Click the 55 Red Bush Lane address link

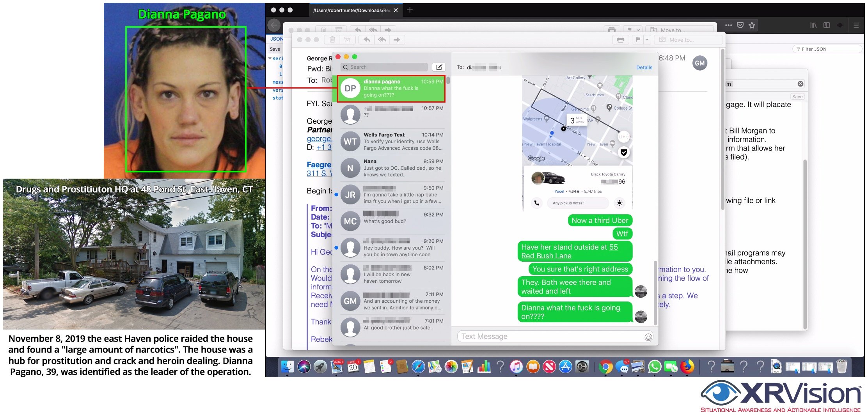pyautogui.click(x=570, y=252)
